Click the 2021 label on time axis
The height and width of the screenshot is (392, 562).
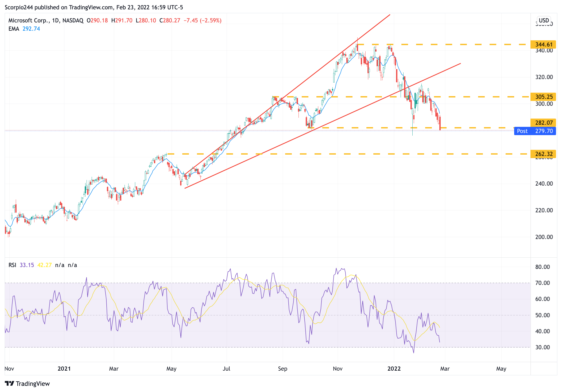point(64,369)
